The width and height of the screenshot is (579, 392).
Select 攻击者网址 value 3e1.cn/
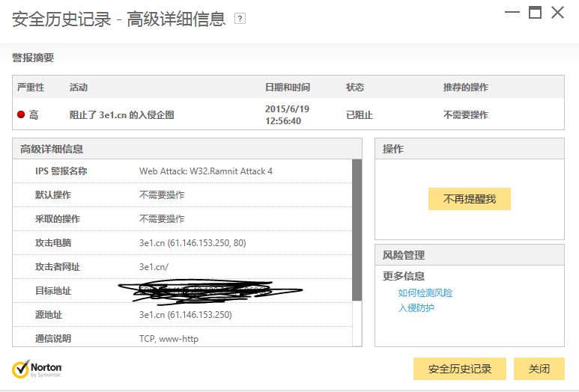pos(154,266)
